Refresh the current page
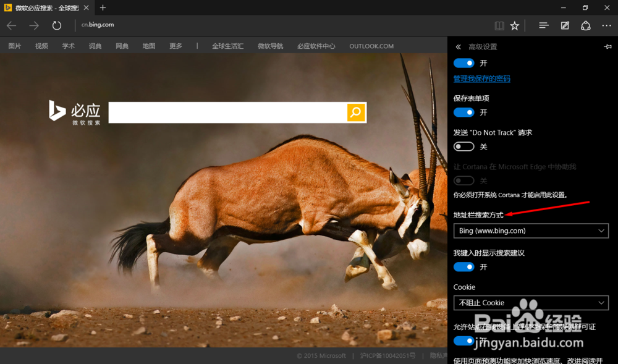 tap(57, 25)
